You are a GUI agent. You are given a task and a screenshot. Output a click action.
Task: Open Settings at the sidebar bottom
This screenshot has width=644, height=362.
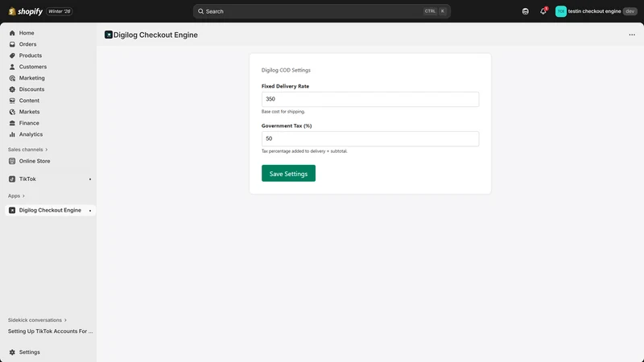(29, 352)
